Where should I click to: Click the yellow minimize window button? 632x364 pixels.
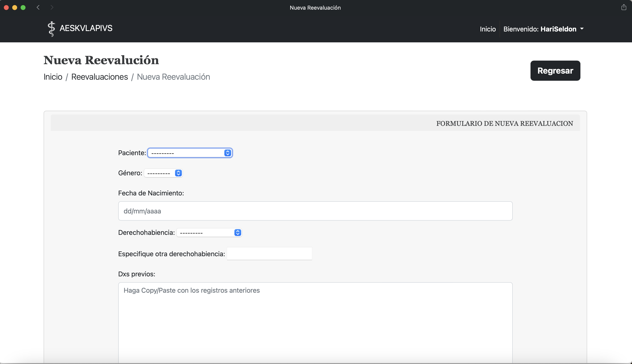[15, 8]
